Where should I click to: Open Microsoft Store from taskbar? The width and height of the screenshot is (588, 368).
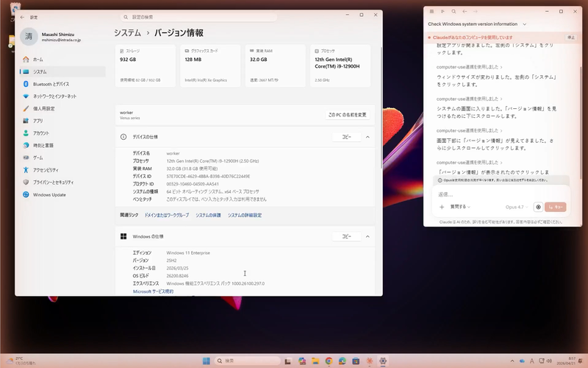click(x=356, y=361)
